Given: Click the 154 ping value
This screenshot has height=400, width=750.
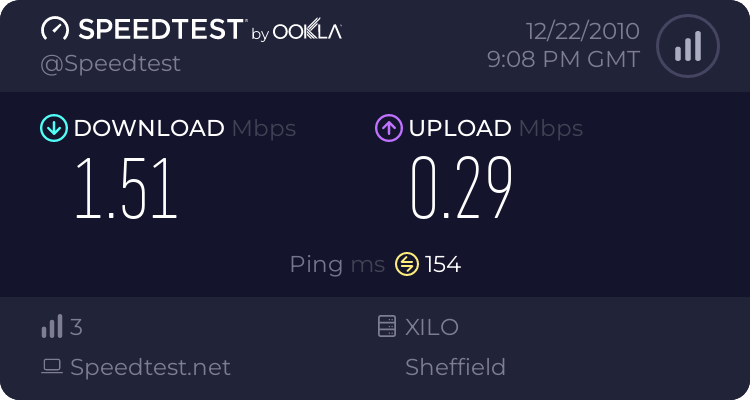Looking at the screenshot, I should (443, 264).
